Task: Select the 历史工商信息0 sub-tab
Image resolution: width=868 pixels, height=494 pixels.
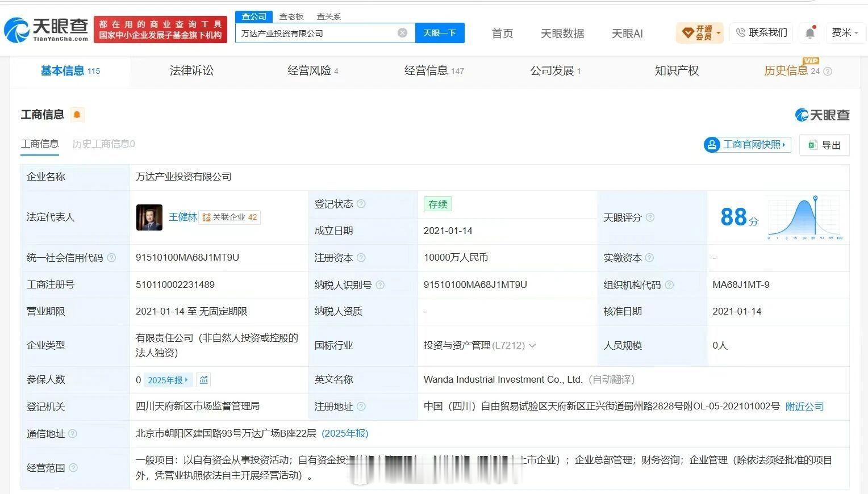Action: 103,144
